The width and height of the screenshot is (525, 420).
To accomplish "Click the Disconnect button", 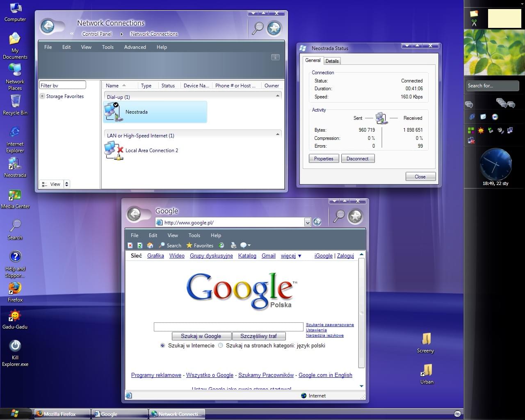I will click(358, 159).
